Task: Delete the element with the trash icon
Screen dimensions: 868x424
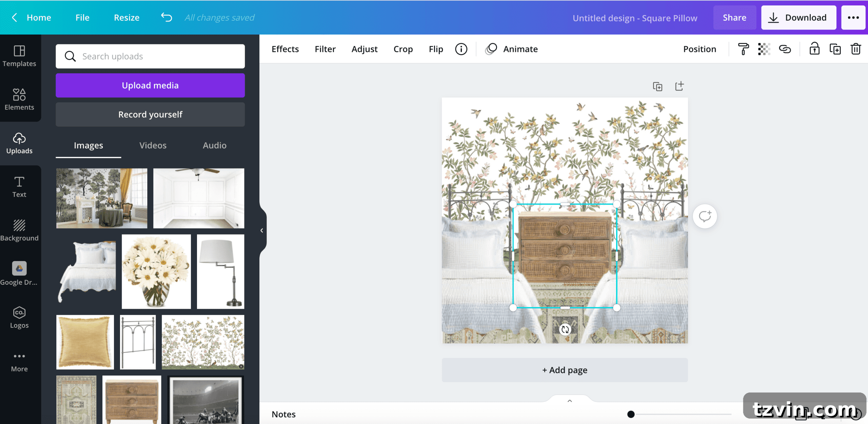Action: (x=856, y=49)
